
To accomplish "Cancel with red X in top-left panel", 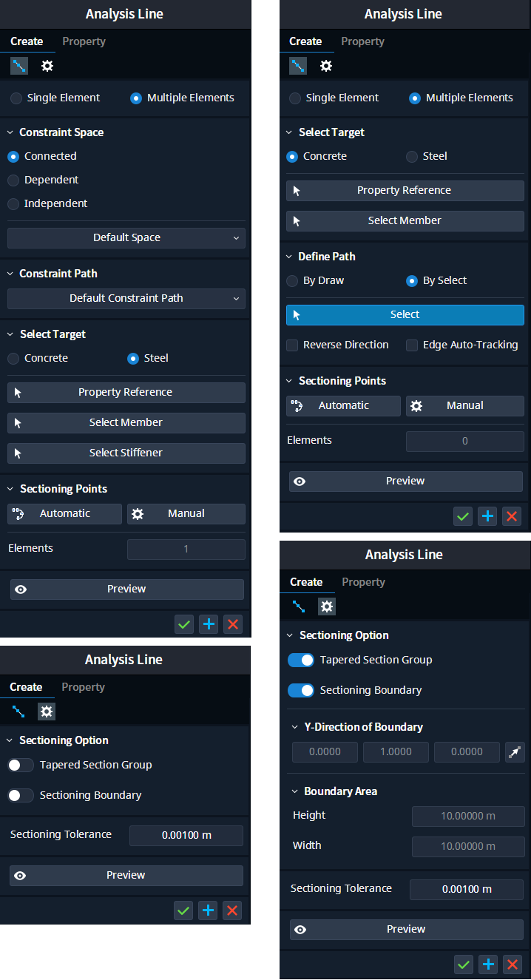I will (233, 624).
